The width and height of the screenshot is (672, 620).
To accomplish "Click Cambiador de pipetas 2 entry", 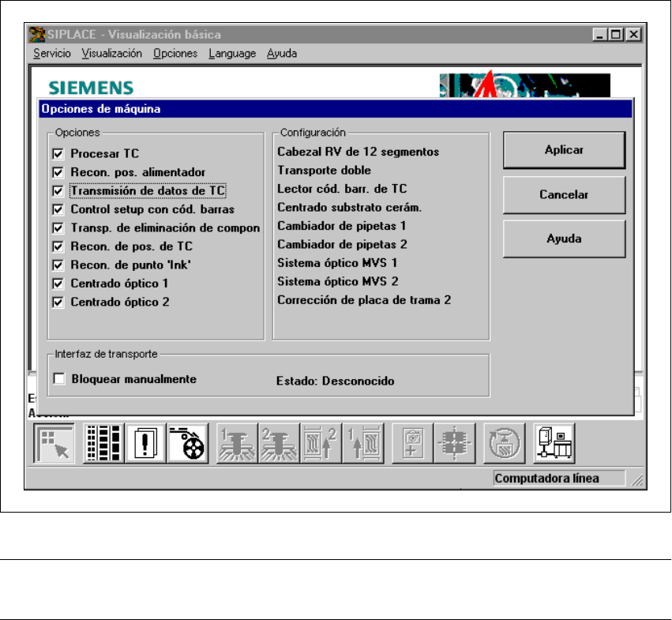I will (342, 244).
